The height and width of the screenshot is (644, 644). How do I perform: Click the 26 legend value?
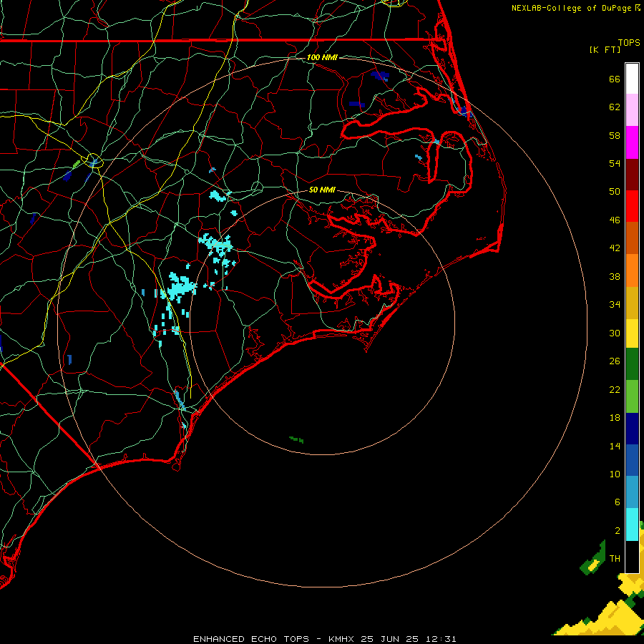(615, 361)
